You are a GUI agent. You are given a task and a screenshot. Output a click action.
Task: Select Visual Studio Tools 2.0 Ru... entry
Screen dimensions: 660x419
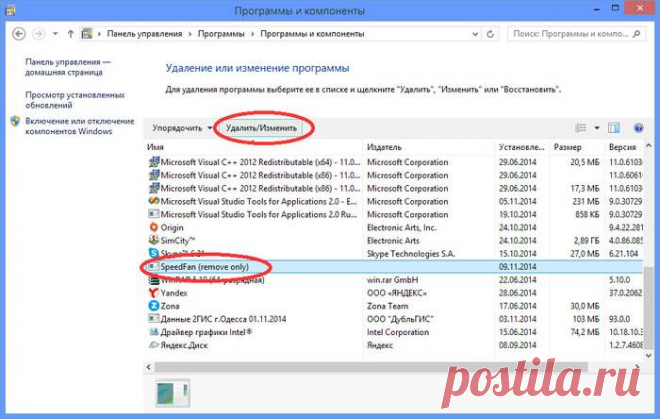click(x=258, y=214)
